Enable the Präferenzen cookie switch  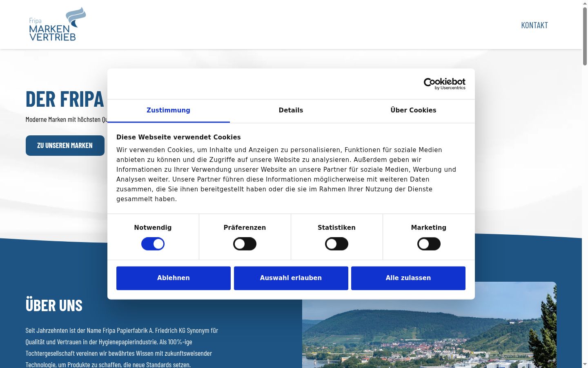tap(245, 244)
